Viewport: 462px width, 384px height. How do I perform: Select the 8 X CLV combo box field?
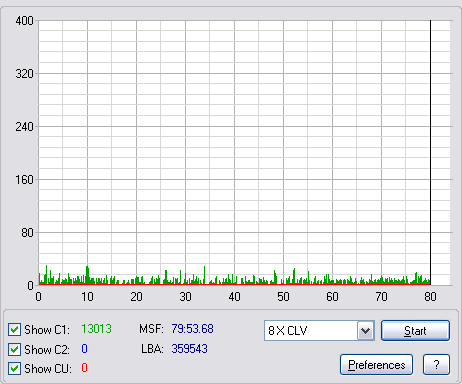point(319,331)
